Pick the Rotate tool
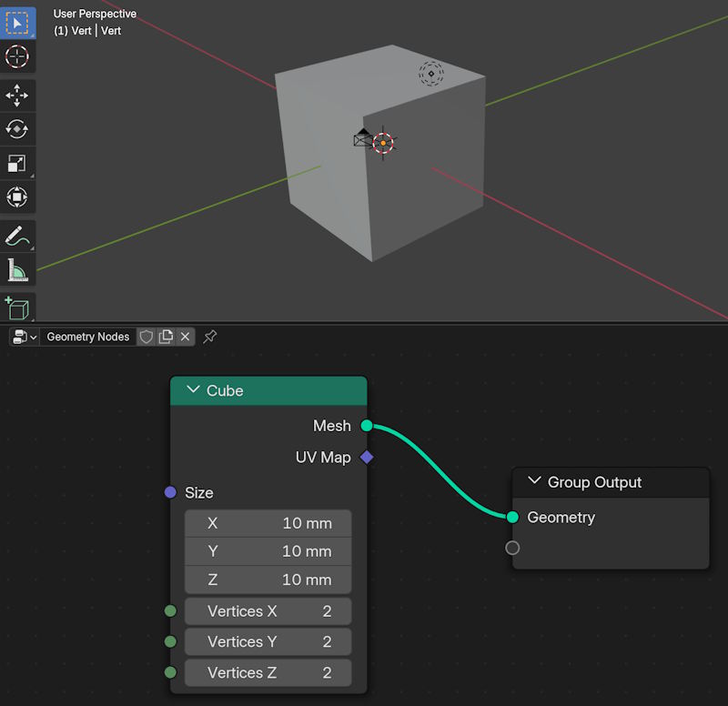 pos(17,129)
